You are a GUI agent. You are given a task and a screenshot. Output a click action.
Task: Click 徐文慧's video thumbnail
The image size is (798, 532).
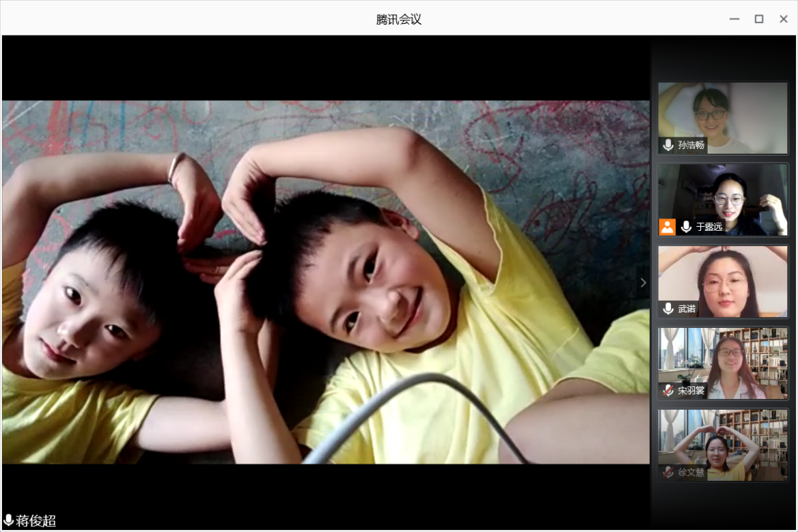click(722, 444)
